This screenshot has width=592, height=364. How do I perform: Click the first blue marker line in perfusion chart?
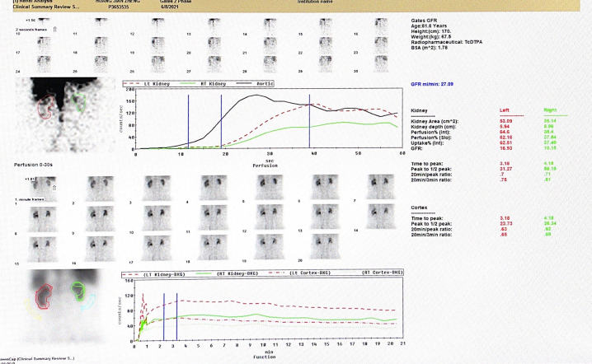pyautogui.click(x=188, y=121)
